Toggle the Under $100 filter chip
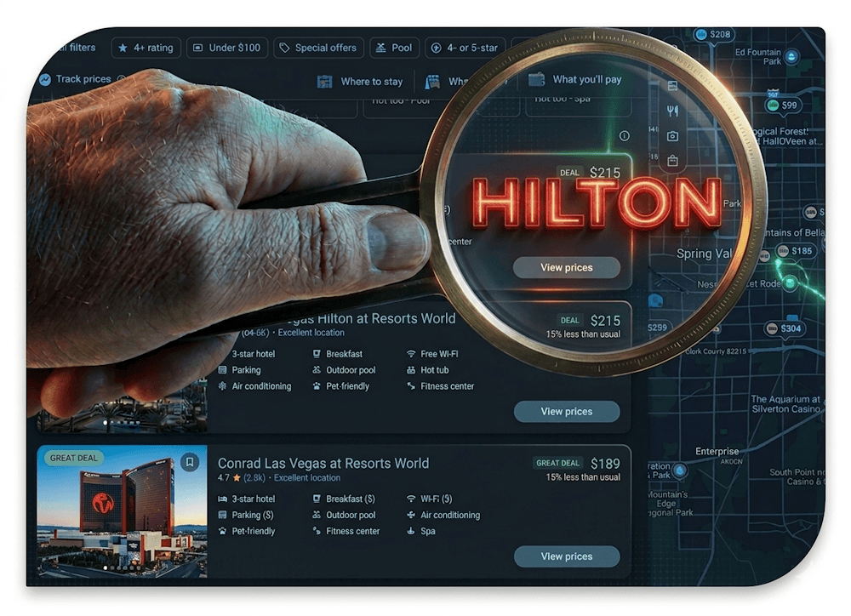The image size is (851, 616). pos(227,48)
